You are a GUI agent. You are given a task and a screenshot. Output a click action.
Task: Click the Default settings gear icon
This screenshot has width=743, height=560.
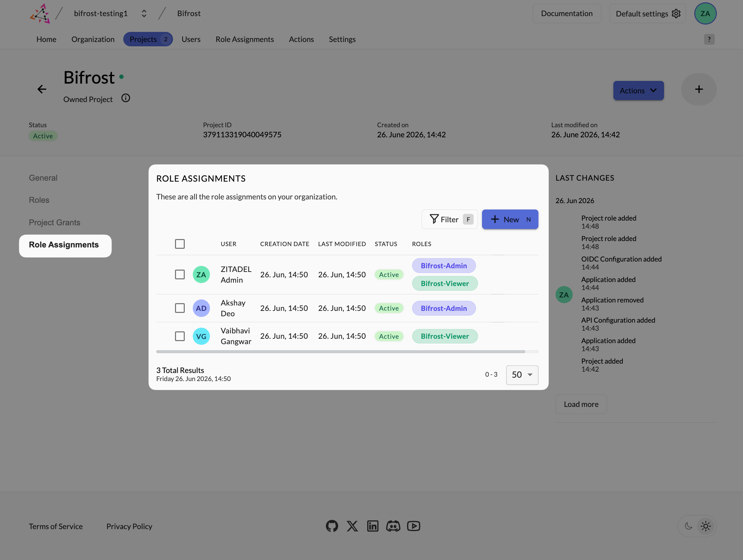[x=676, y=13]
